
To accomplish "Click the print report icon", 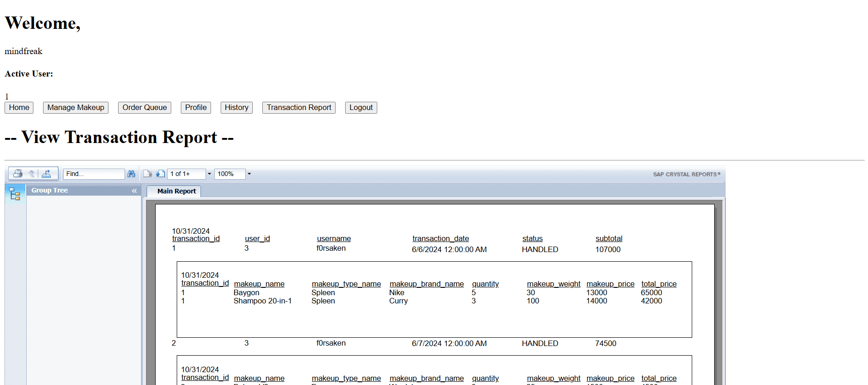I will tap(18, 174).
